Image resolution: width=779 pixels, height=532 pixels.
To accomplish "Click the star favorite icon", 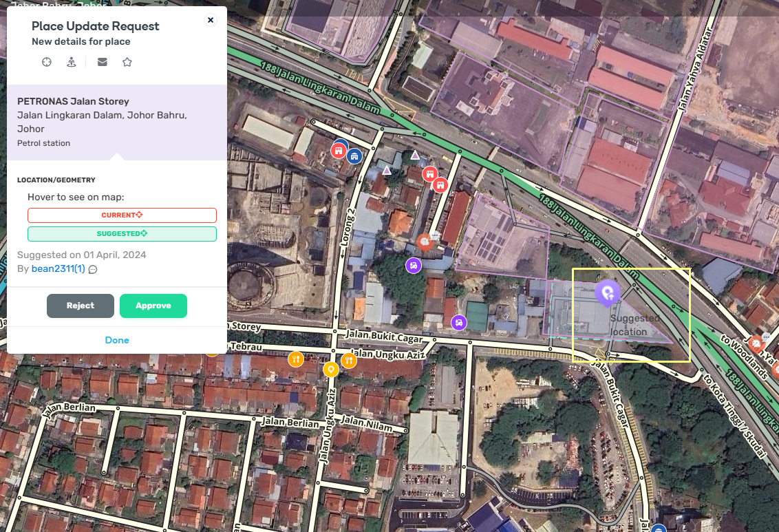I will click(x=127, y=62).
